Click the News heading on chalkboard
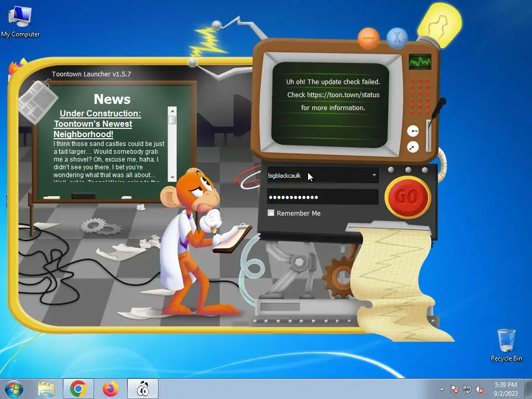 112,99
